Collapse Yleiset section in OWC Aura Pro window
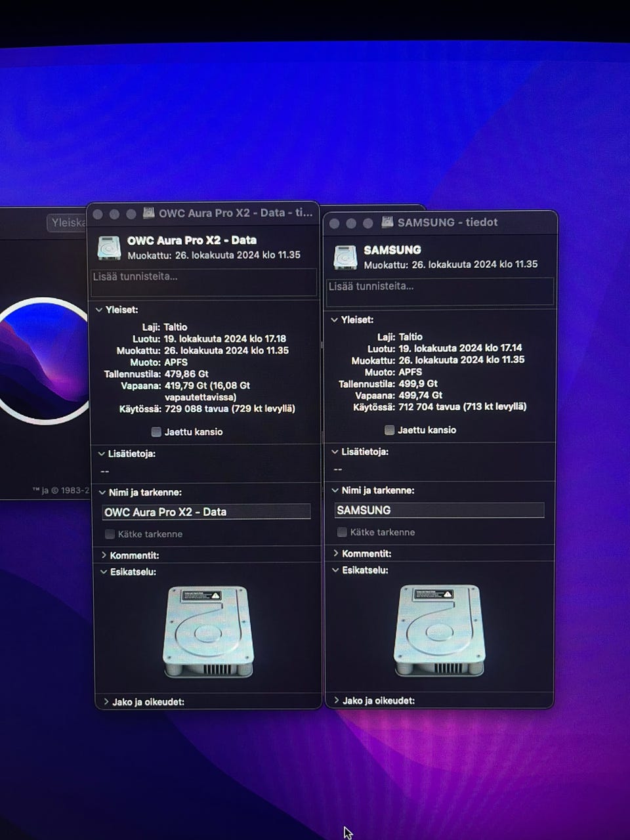Image resolution: width=630 pixels, height=840 pixels. 99,310
